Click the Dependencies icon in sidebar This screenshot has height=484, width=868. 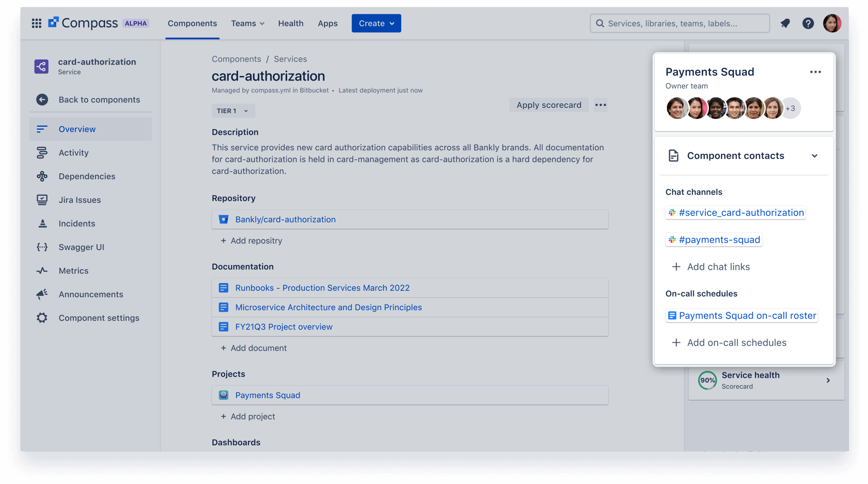pos(42,176)
